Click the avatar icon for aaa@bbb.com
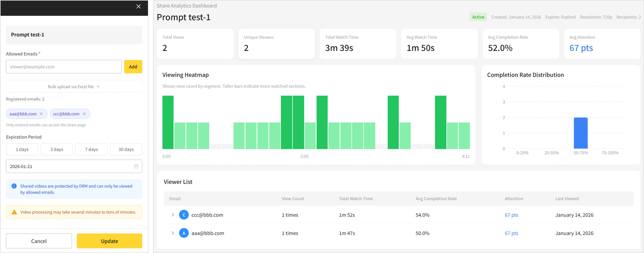The width and height of the screenshot is (644, 253). coord(184,233)
